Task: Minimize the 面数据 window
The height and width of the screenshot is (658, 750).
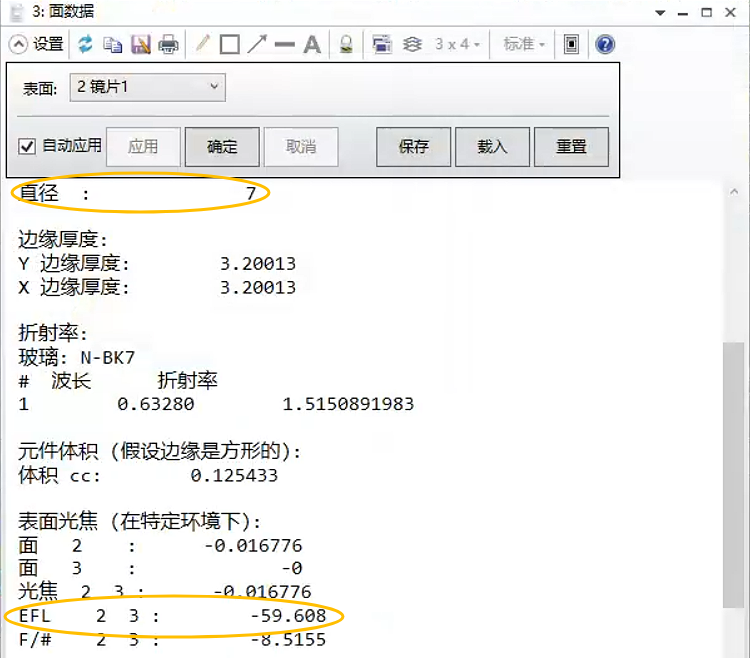Action: coord(683,13)
